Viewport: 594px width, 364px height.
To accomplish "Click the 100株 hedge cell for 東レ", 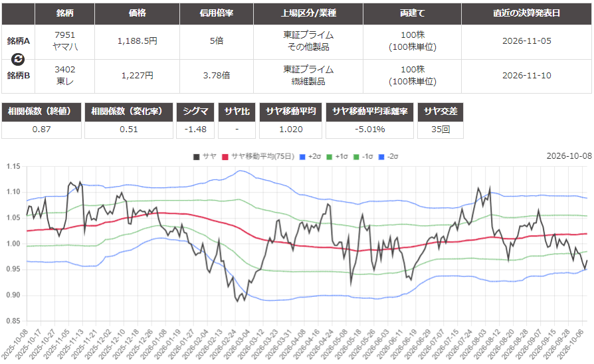I will (412, 75).
